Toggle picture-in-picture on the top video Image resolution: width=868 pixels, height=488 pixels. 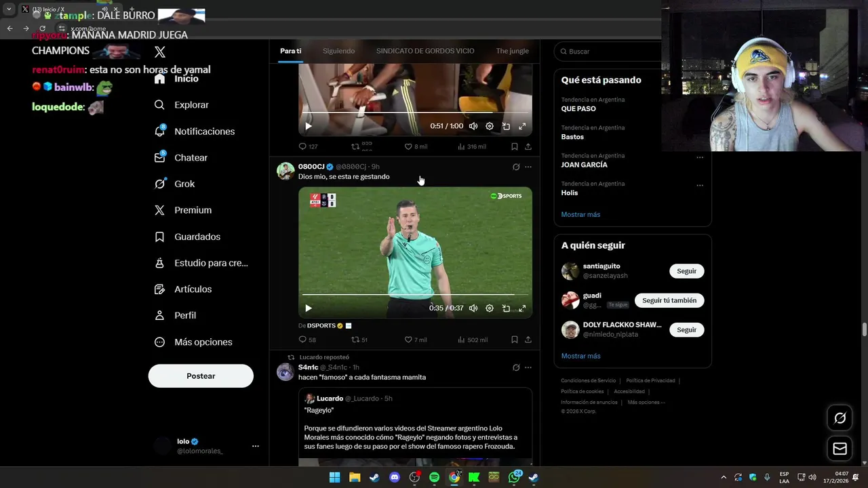click(506, 126)
